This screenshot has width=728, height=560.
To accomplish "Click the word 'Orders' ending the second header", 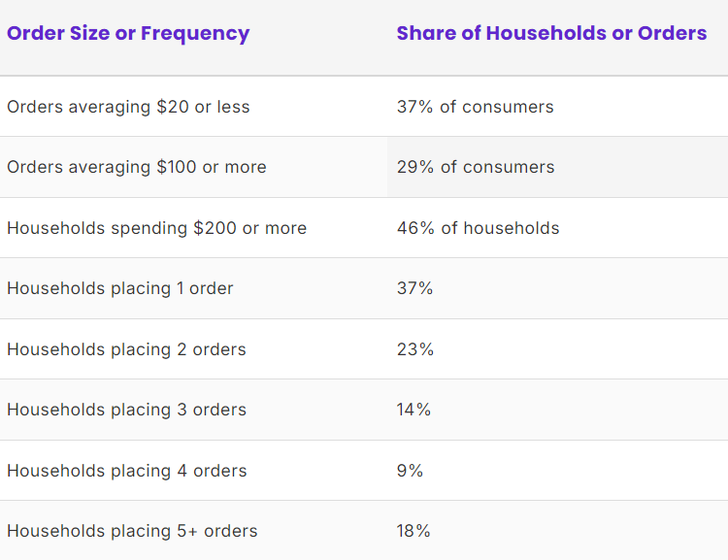I will 672,33.
